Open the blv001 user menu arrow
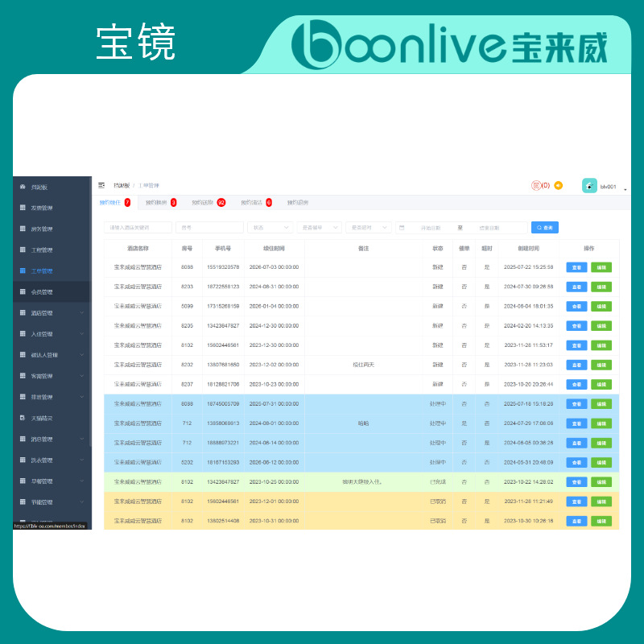This screenshot has height=644, width=644. pos(625,189)
